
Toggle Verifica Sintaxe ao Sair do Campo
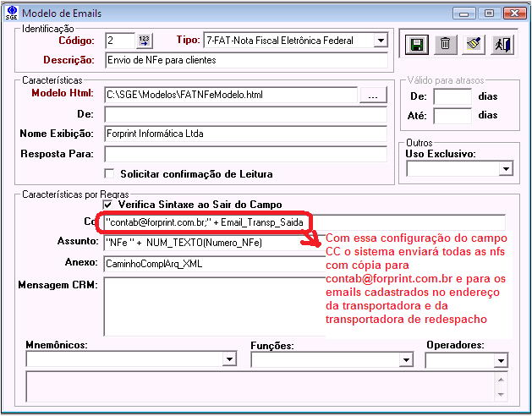click(x=108, y=205)
